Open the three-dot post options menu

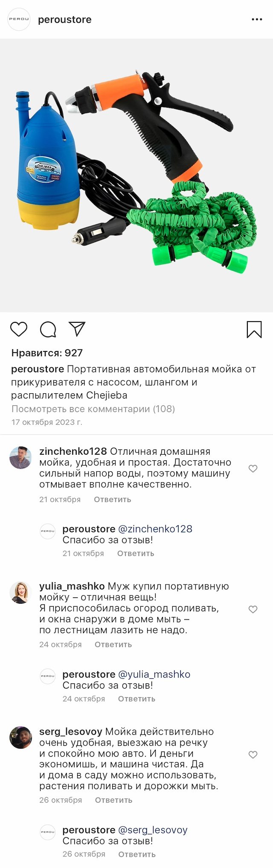[257, 20]
